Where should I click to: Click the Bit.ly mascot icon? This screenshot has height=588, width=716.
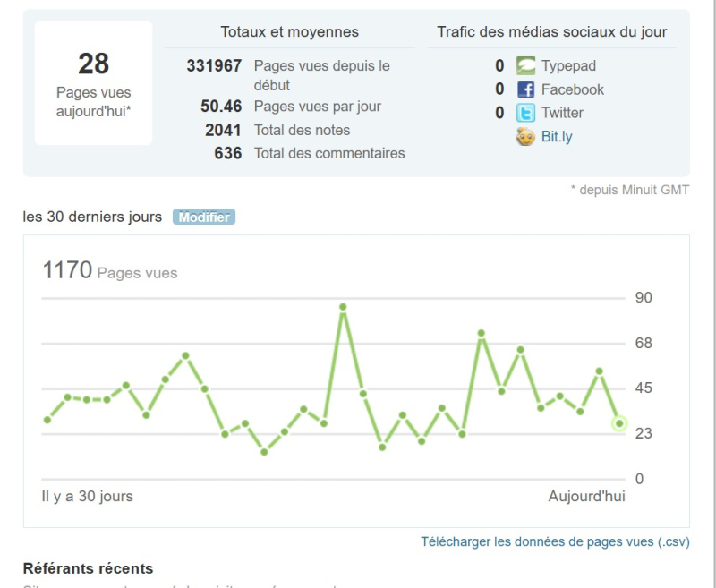[x=525, y=137]
